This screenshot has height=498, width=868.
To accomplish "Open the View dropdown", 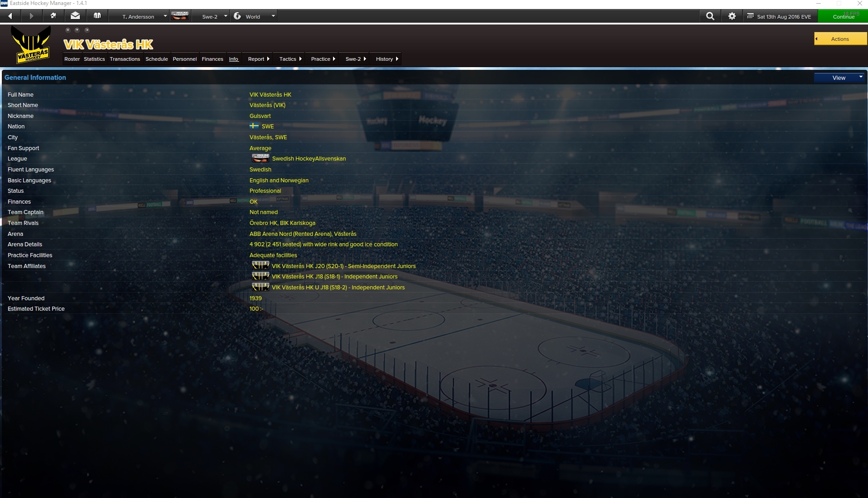I will click(x=840, y=78).
